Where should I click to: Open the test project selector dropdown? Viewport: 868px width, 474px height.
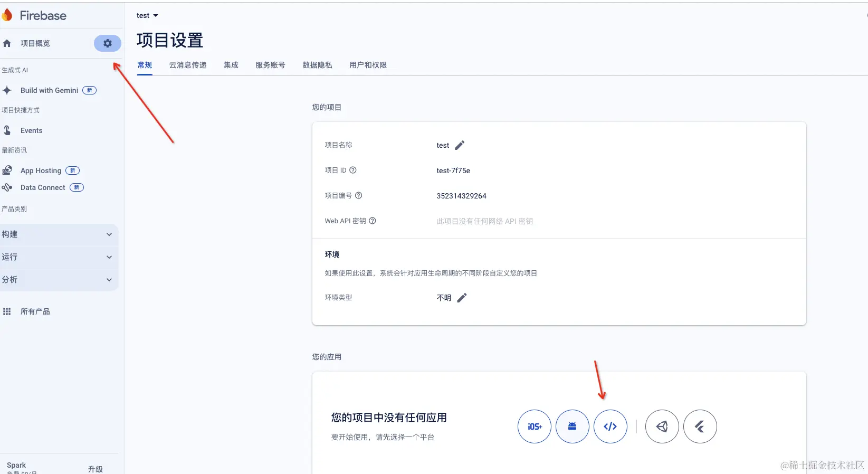[x=147, y=15]
